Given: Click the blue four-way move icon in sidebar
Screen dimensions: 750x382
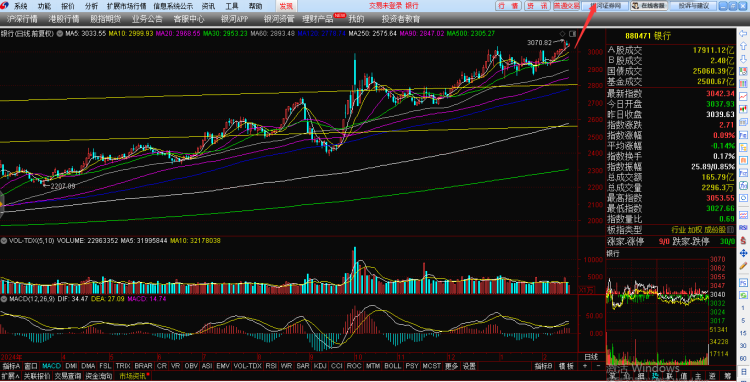Looking at the screenshot, I should point(743,253).
